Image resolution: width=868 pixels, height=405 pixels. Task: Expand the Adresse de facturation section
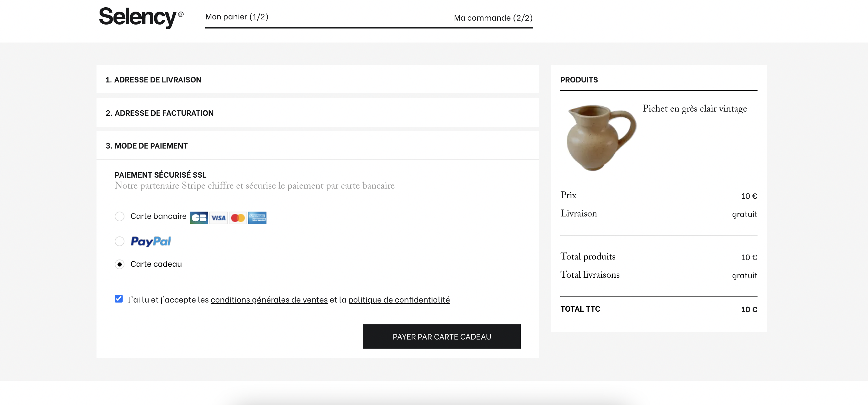317,113
